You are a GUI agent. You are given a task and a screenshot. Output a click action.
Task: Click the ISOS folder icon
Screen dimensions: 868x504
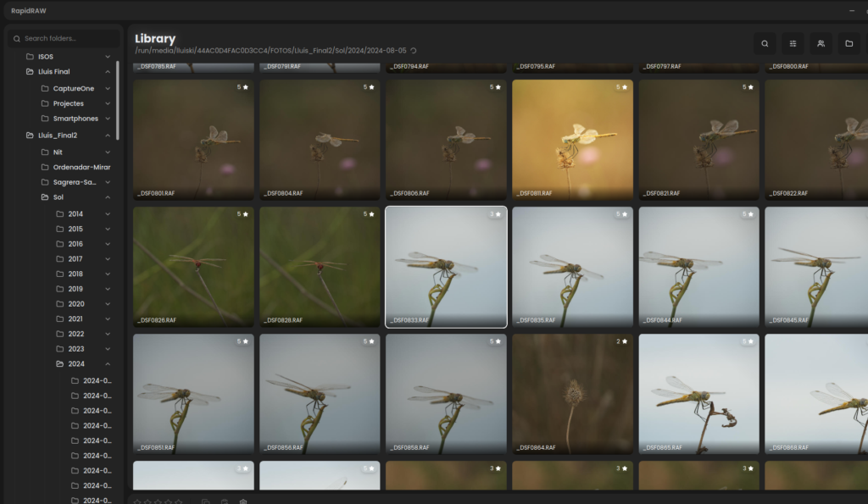[x=30, y=57]
